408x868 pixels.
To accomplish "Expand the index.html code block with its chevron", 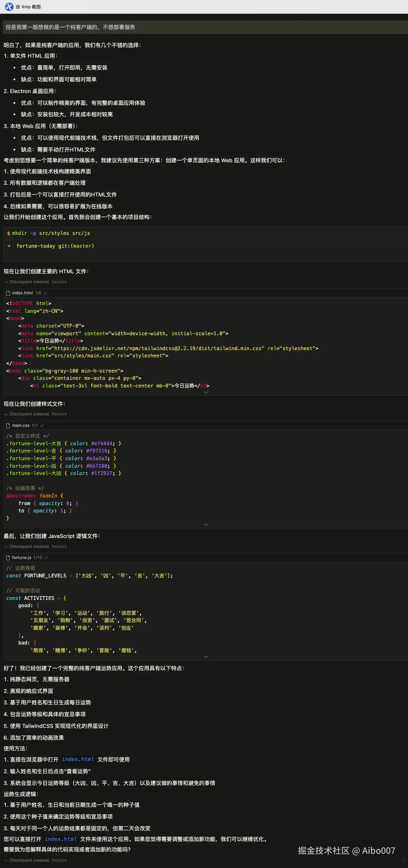I will (x=206, y=392).
